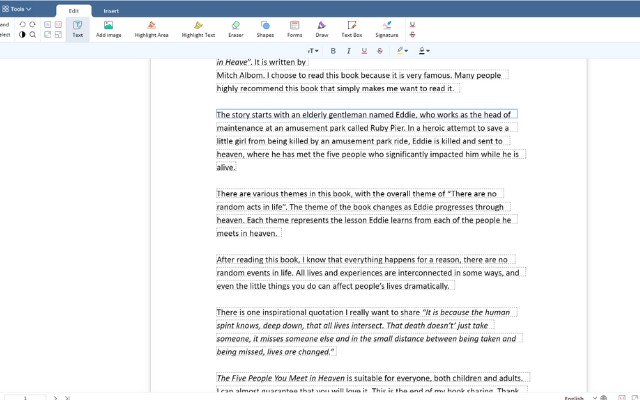
Task: Toggle bold formatting
Action: [x=333, y=51]
